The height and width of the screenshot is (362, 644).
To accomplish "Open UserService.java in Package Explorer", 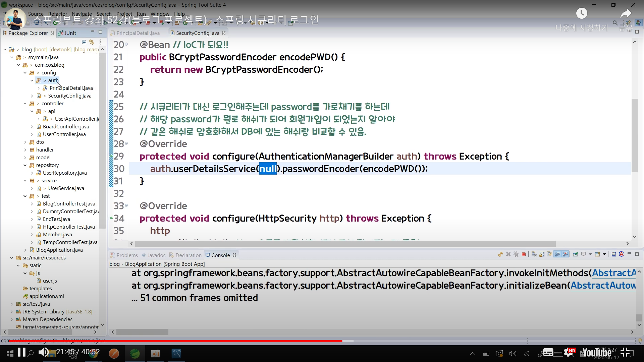I will click(x=66, y=188).
